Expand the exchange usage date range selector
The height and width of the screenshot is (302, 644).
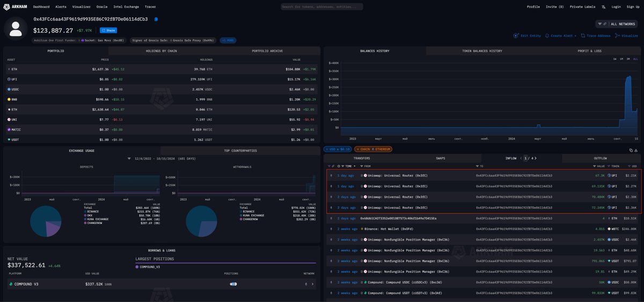(129, 159)
